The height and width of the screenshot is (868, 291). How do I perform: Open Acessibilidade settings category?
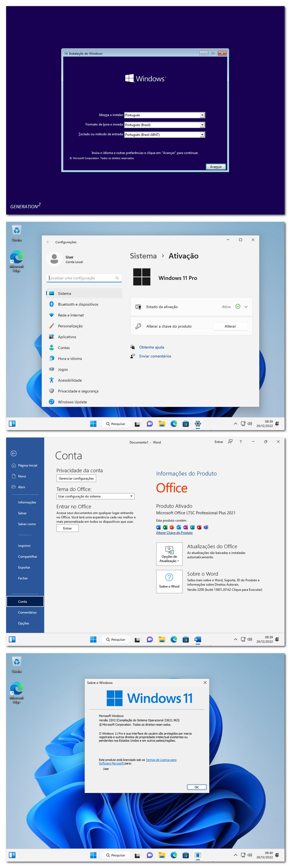pyautogui.click(x=84, y=380)
